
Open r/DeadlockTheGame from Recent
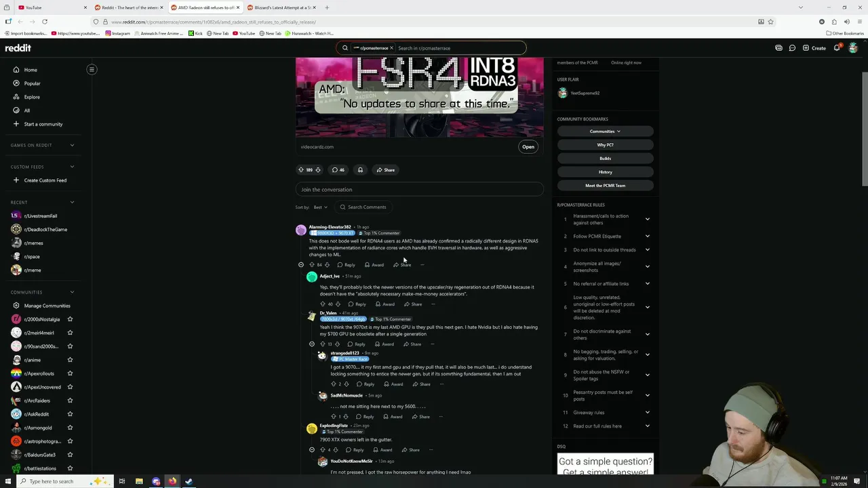tap(45, 229)
